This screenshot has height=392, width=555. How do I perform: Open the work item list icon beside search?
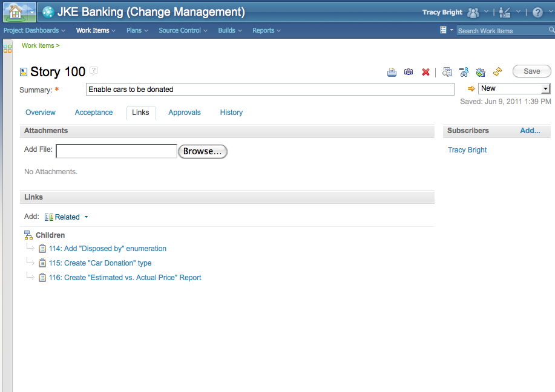pyautogui.click(x=443, y=30)
